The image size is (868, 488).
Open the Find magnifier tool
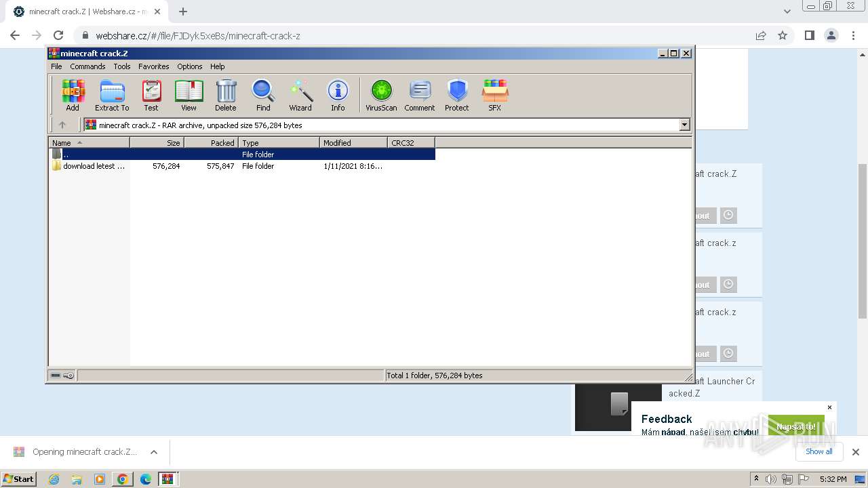pos(263,95)
